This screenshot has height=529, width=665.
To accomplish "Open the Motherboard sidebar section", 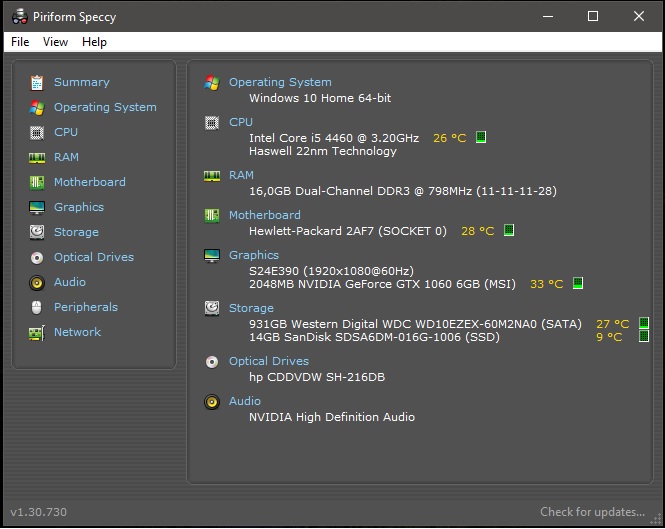I will pyautogui.click(x=89, y=182).
